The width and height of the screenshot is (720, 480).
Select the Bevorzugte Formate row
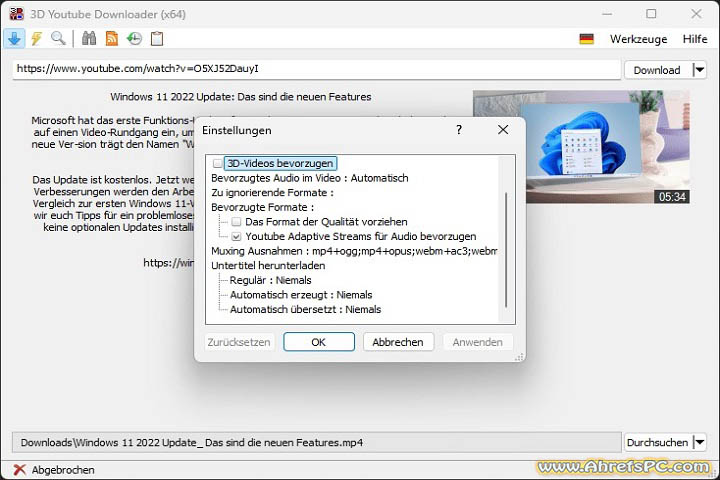point(262,208)
